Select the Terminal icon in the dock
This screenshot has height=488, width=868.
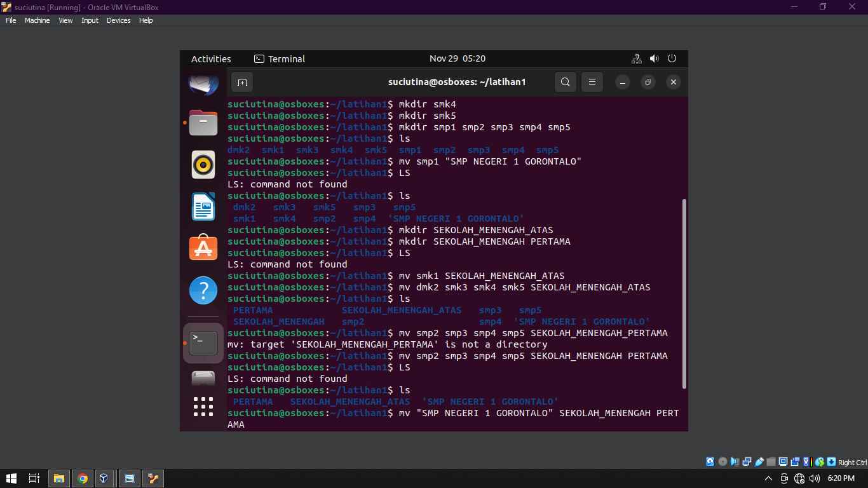point(203,343)
